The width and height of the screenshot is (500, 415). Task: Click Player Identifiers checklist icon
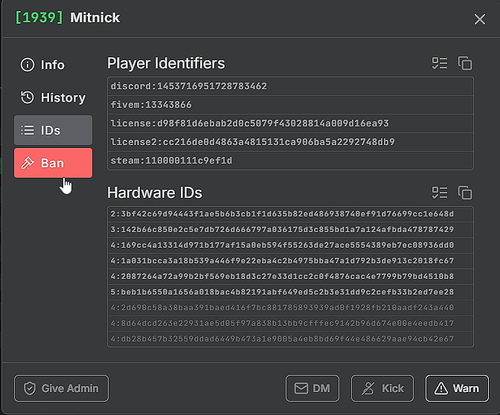440,63
